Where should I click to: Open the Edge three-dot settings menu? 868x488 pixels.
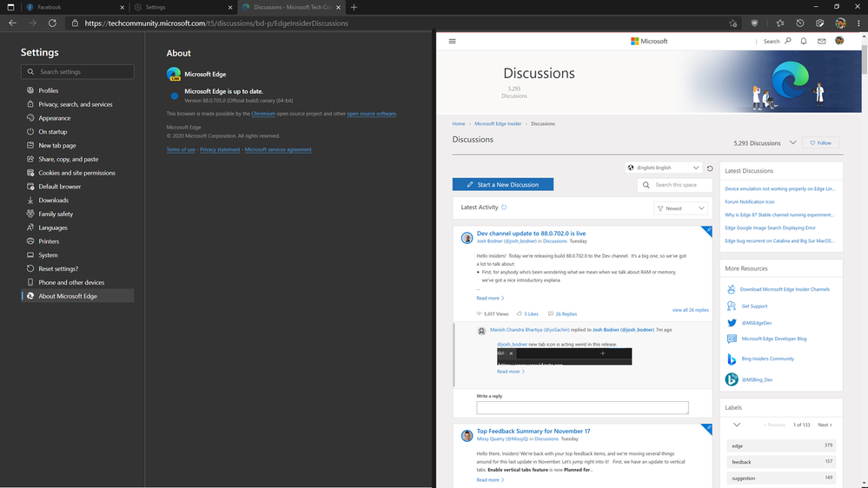pos(858,23)
